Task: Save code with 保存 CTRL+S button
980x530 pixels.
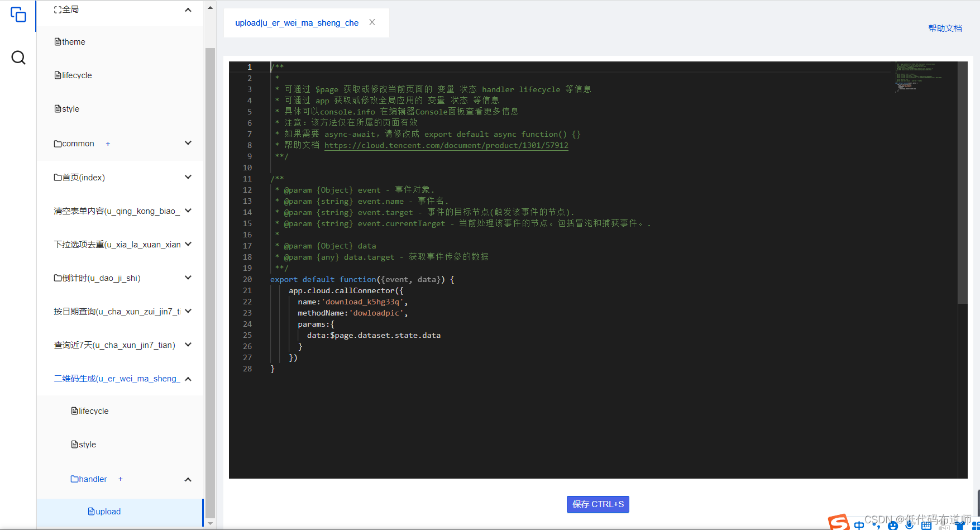Action: coord(597,504)
